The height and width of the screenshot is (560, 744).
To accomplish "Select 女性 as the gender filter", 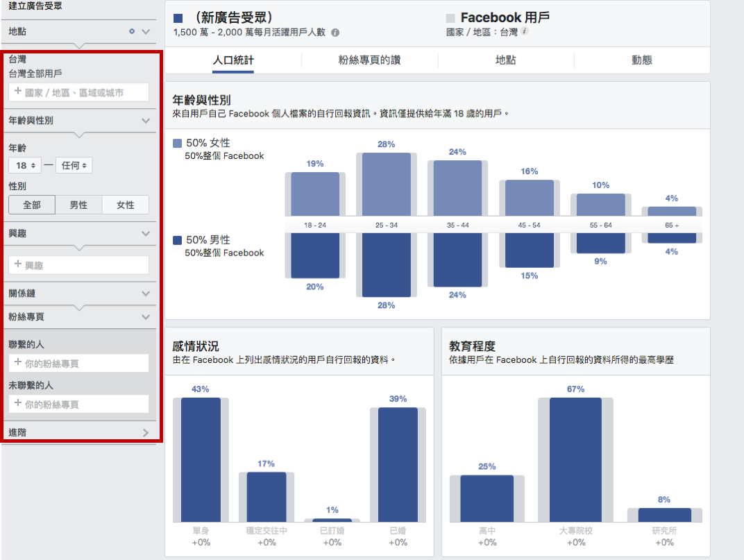I will click(x=126, y=204).
